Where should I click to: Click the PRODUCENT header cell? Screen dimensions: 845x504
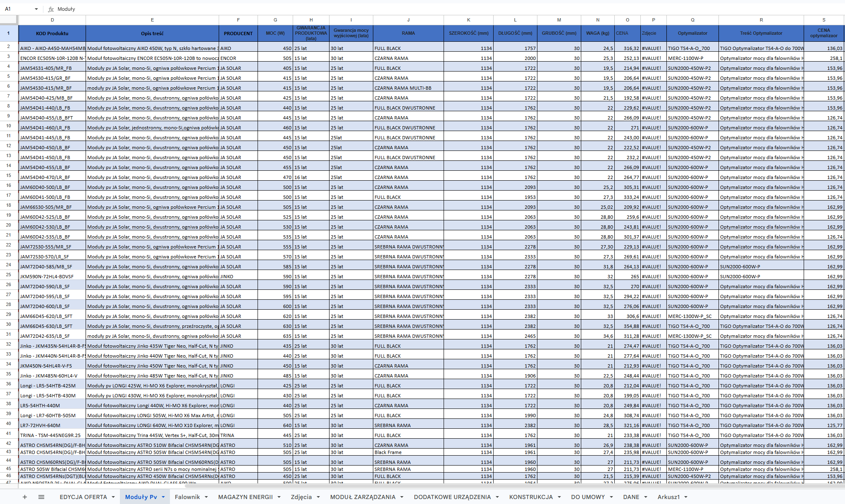pos(238,33)
